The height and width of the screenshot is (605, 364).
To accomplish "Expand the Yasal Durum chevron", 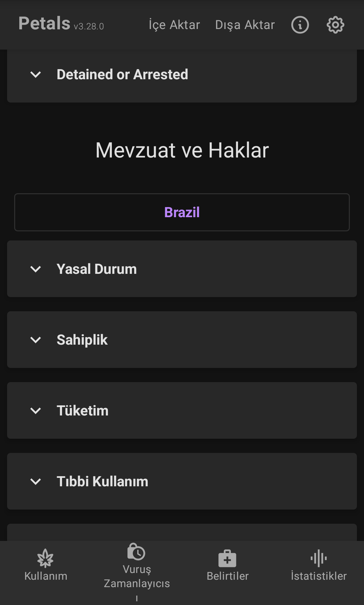I will click(36, 269).
